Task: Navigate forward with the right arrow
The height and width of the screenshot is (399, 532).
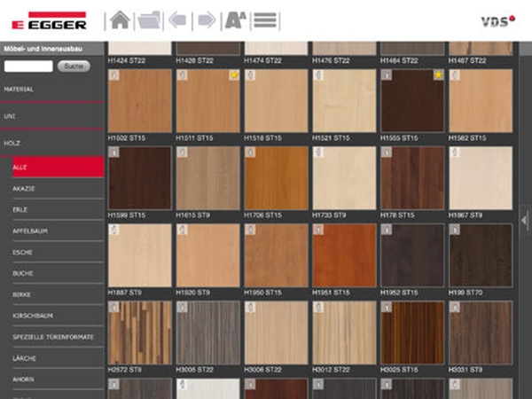Action: (206, 20)
